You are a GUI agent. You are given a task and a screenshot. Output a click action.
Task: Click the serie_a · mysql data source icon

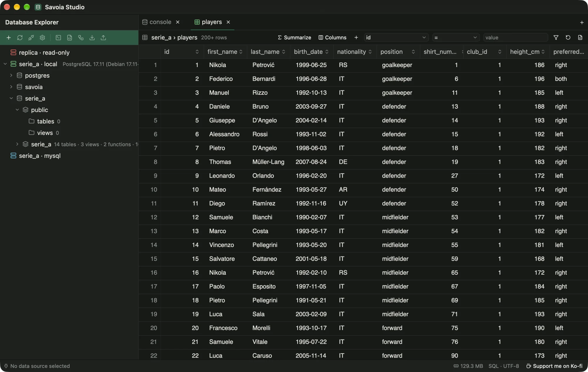[x=13, y=156]
